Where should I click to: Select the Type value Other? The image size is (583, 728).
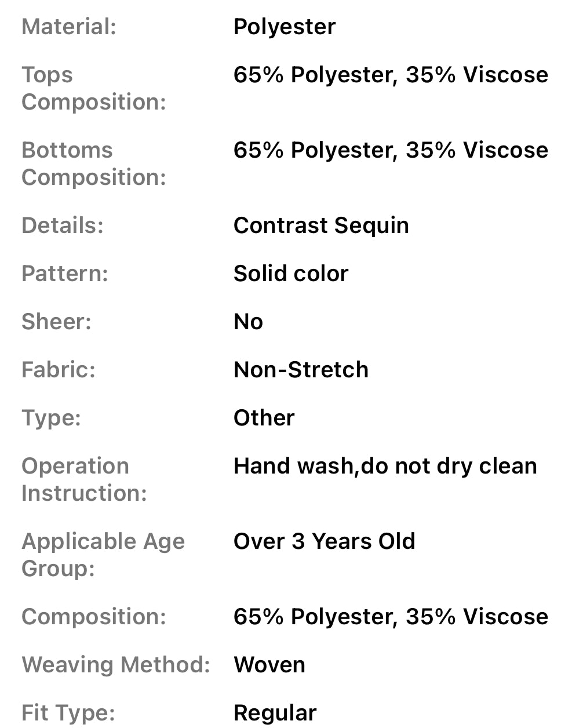tap(264, 418)
